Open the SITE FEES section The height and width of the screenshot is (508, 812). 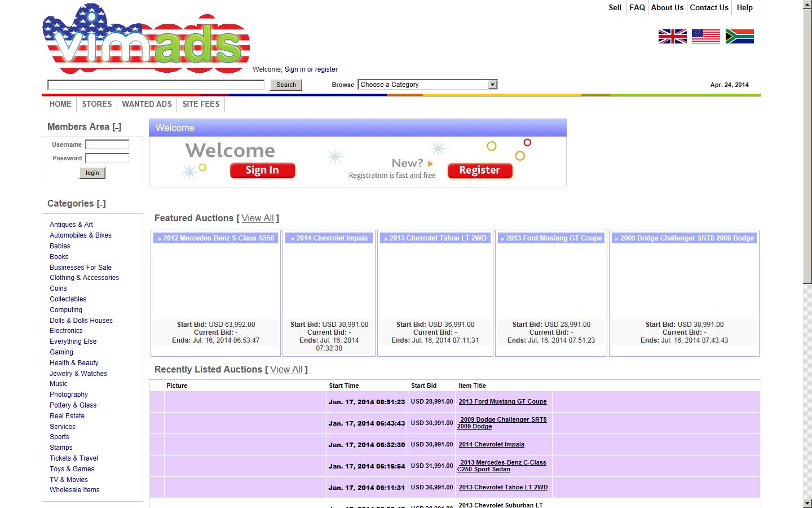[x=201, y=104]
